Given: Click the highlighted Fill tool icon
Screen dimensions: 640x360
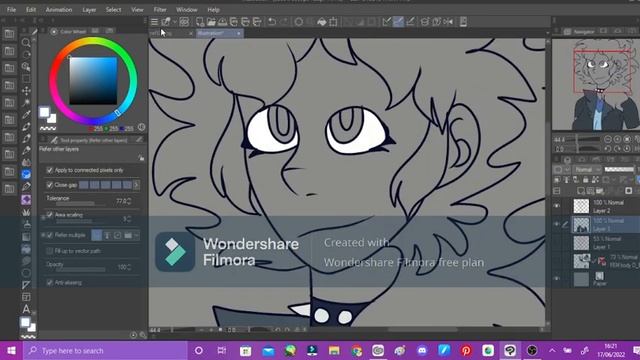Looking at the screenshot, I should [x=26, y=175].
